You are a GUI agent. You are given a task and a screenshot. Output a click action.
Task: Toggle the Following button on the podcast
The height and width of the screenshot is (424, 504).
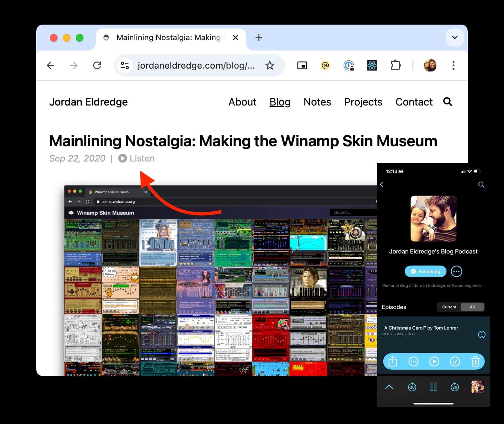click(425, 271)
